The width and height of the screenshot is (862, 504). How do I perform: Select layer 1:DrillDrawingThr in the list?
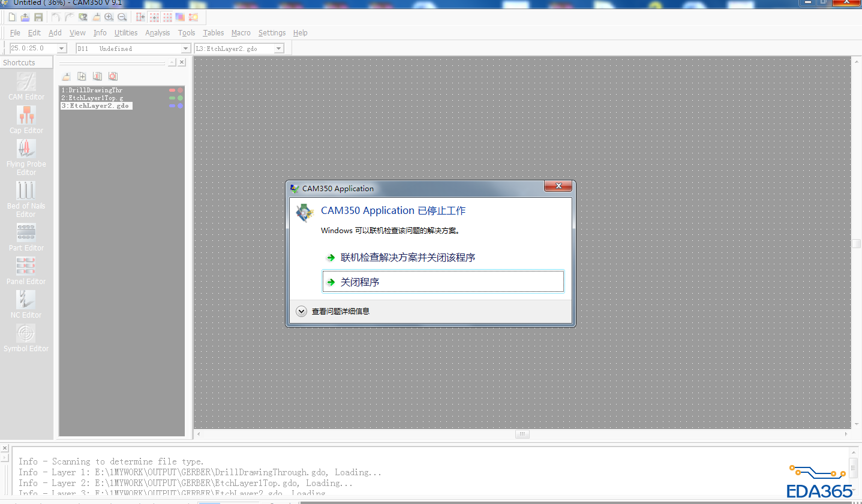click(92, 90)
